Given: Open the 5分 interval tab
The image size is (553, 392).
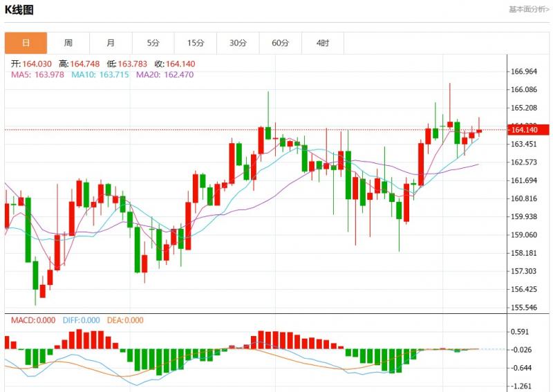Looking at the screenshot, I should [153, 43].
